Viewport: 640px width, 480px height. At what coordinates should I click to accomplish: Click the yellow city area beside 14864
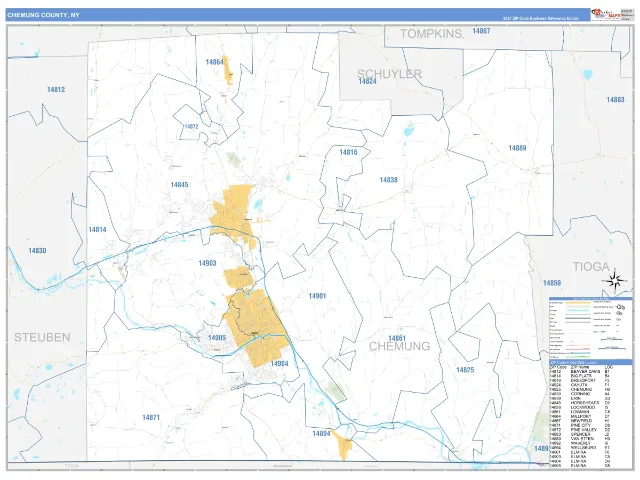pyautogui.click(x=228, y=71)
